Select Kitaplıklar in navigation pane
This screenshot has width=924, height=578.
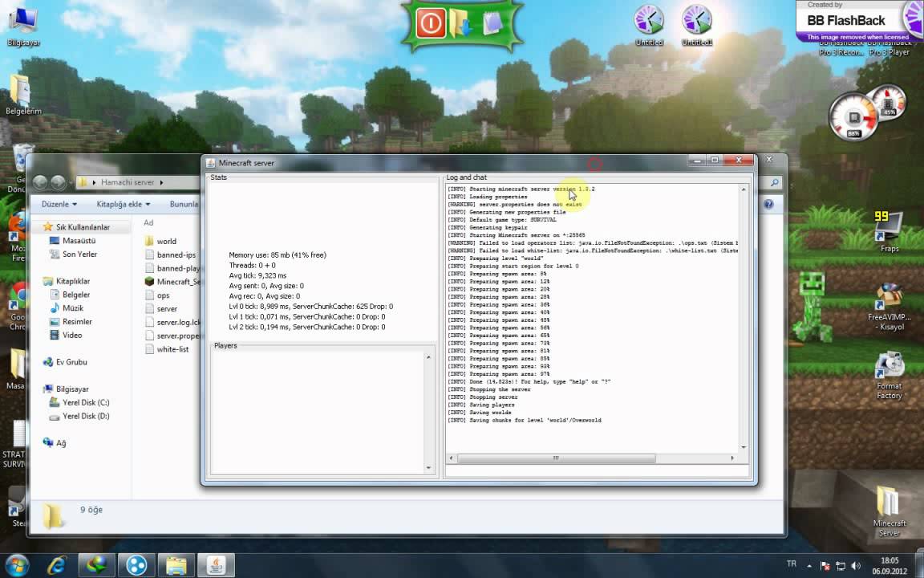click(x=67, y=281)
